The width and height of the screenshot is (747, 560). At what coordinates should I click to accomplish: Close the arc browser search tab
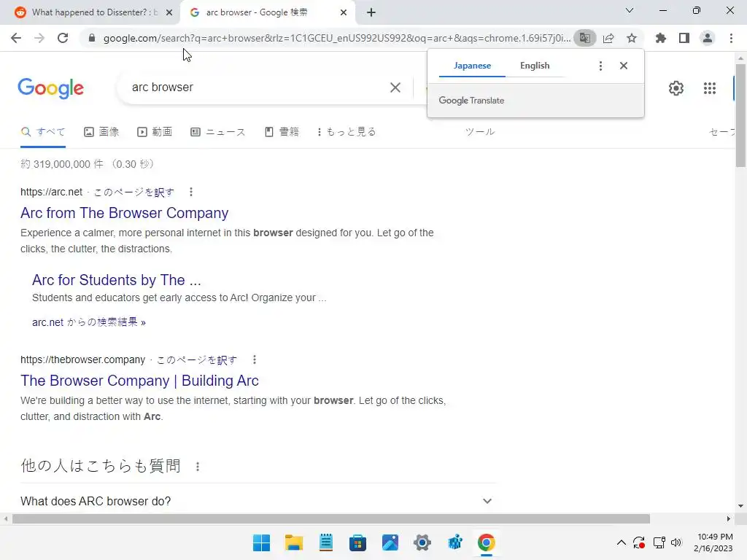click(x=344, y=12)
